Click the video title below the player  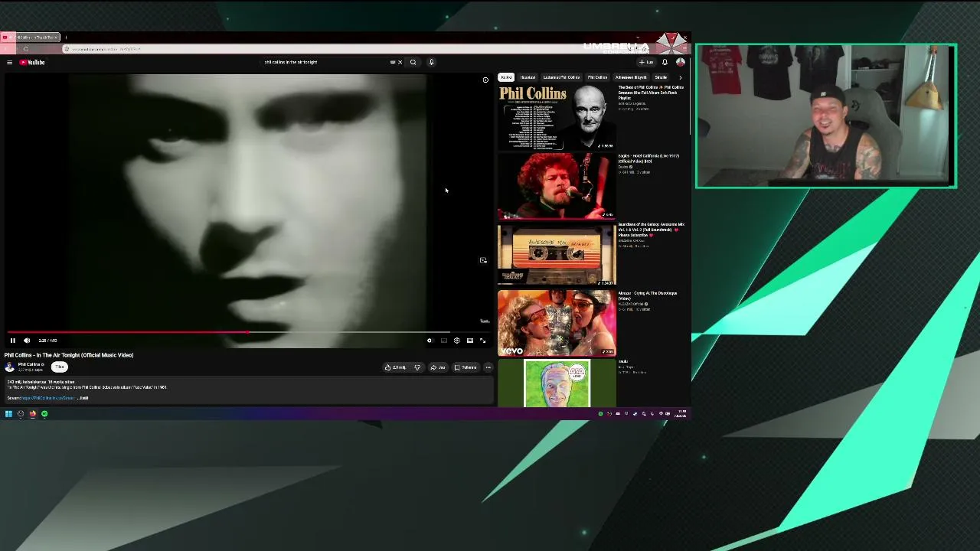tap(69, 355)
